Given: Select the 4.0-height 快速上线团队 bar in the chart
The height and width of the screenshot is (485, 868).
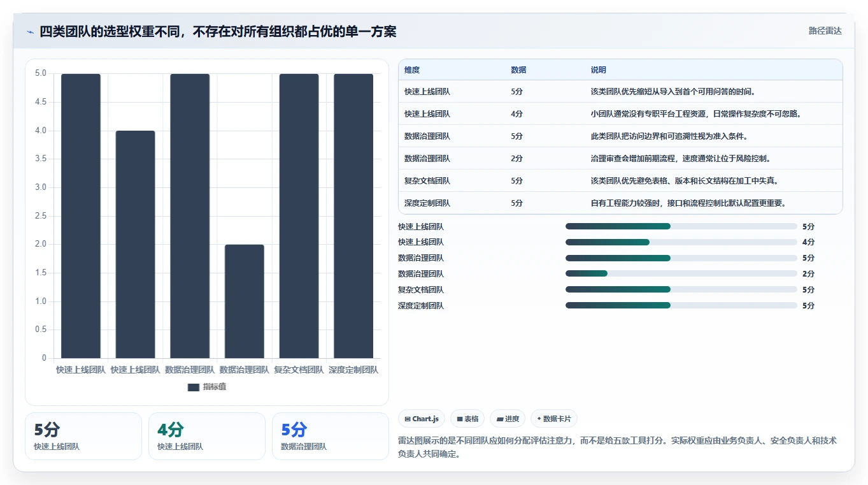Looking at the screenshot, I should pos(135,244).
